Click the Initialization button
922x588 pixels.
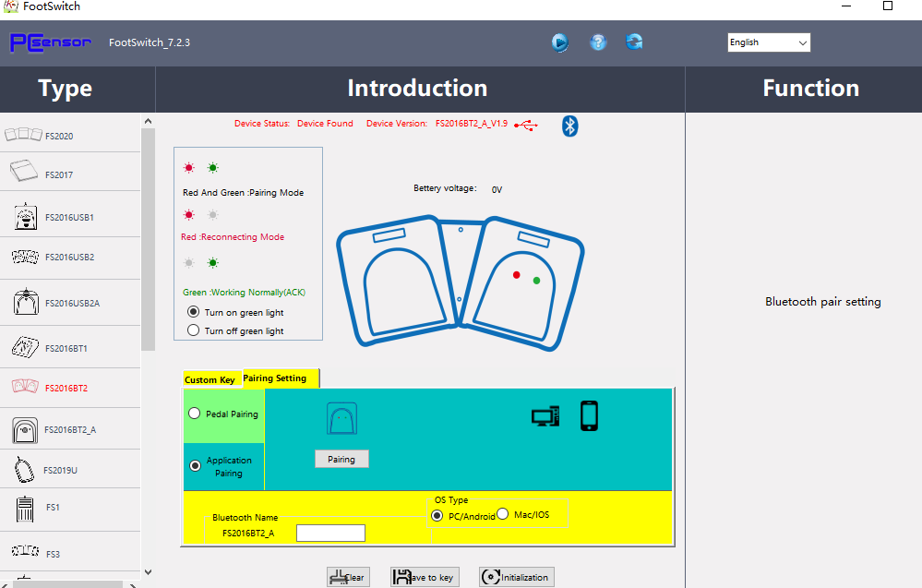tap(517, 578)
